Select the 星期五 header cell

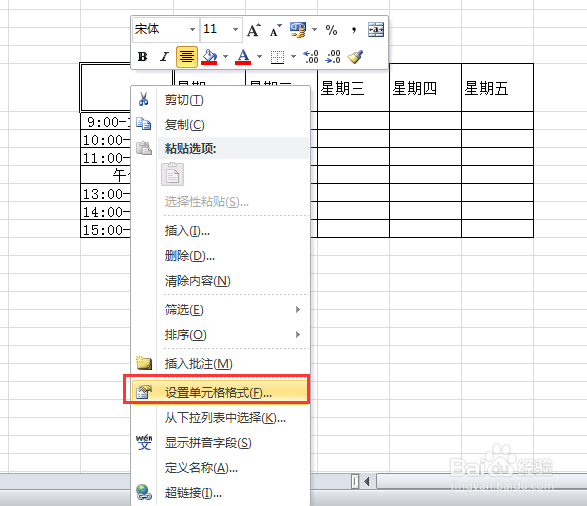pos(498,88)
